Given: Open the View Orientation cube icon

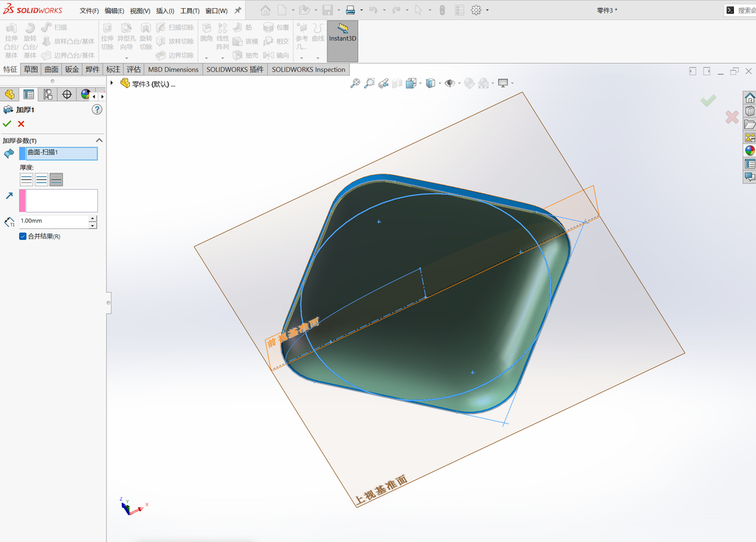Looking at the screenshot, I should [411, 83].
